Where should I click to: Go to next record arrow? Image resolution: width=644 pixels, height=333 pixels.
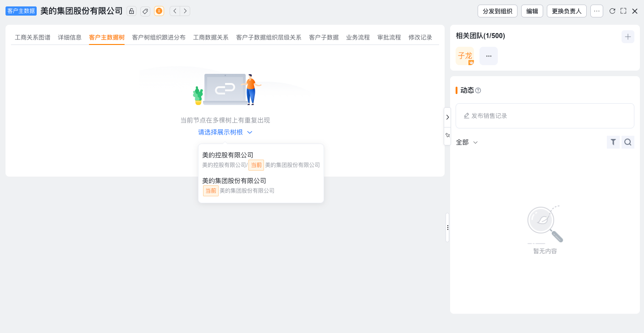coord(185,11)
